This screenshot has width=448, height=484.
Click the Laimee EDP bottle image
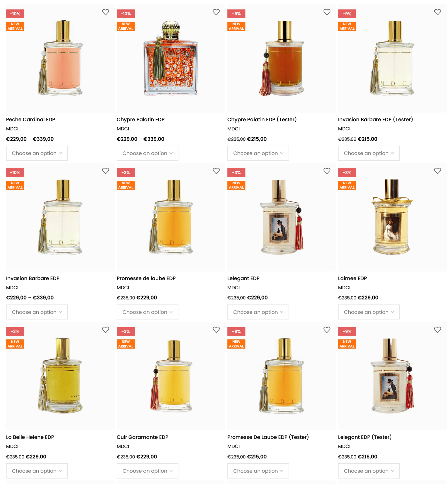click(x=392, y=217)
